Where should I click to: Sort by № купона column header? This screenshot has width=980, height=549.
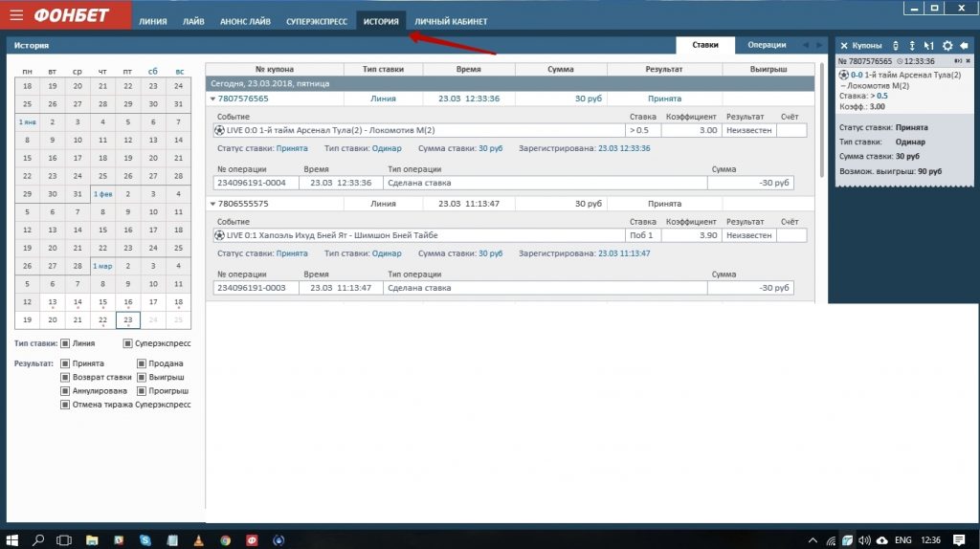(x=275, y=69)
